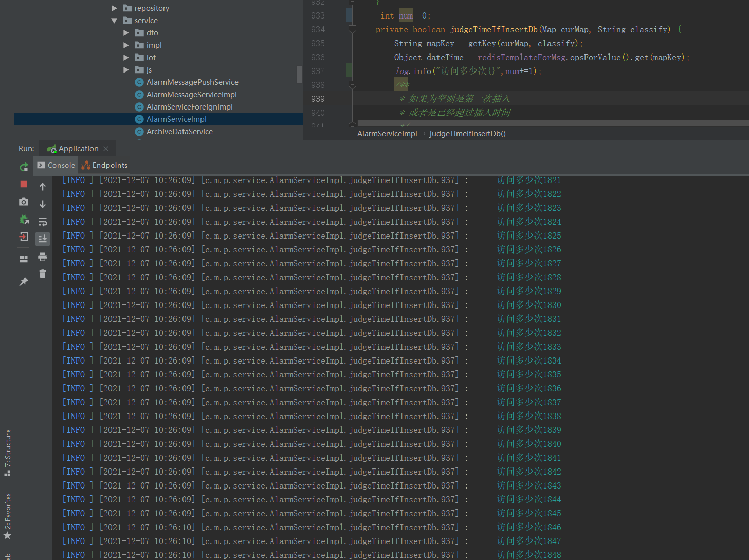Collapse the service folder in project tree
This screenshot has width=749, height=560.
114,20
